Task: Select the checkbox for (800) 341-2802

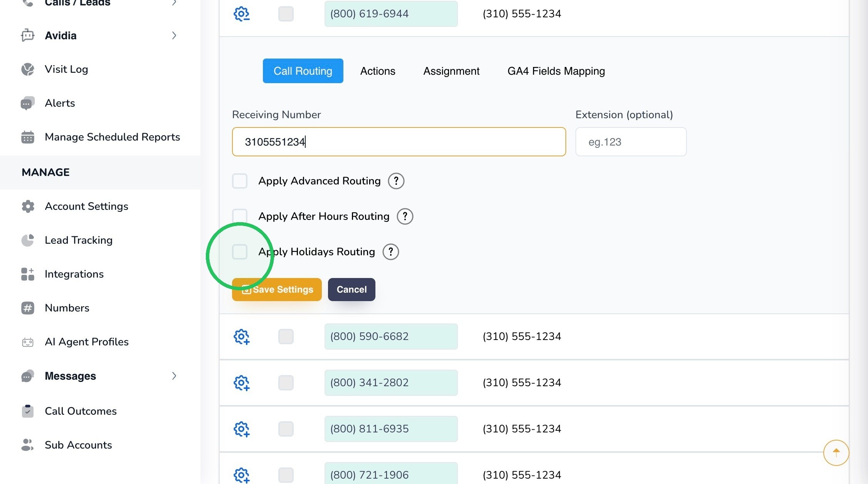Action: 286,383
